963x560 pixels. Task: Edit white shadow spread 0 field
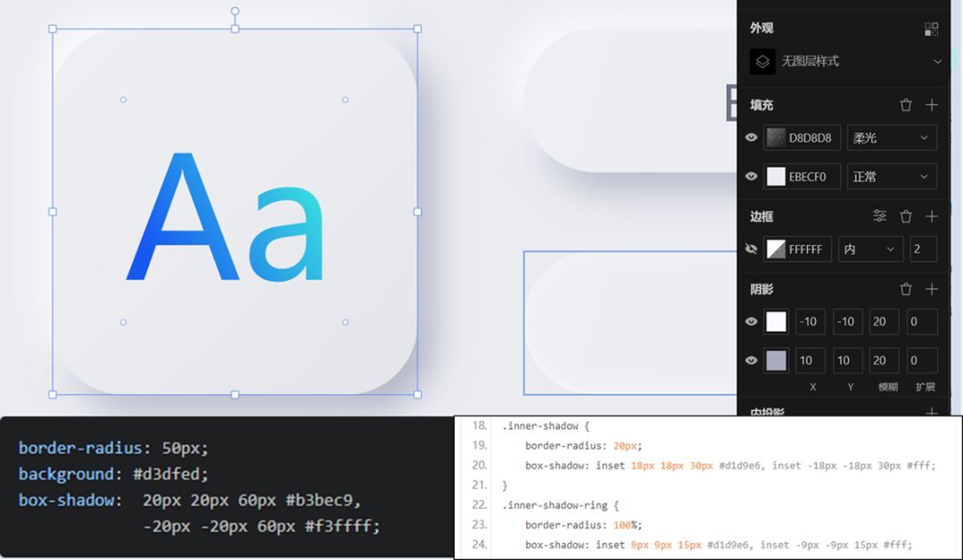922,322
